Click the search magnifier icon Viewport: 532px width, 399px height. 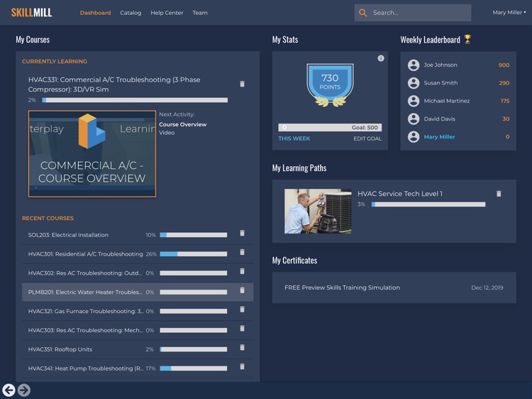click(x=362, y=13)
